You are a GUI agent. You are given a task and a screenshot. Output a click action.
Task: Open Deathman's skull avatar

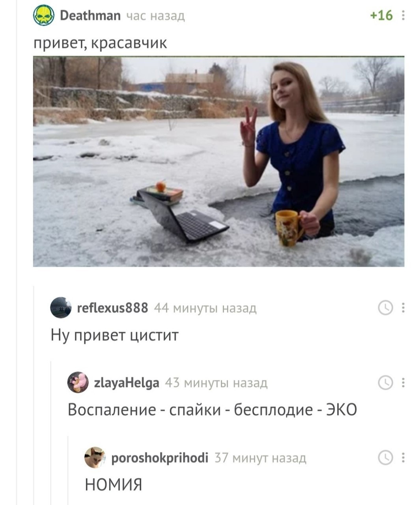[x=43, y=15]
